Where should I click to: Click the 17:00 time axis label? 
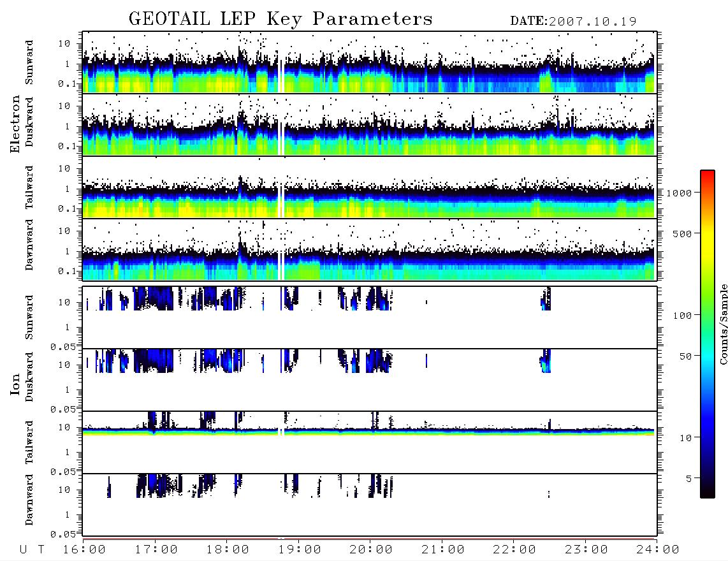[x=156, y=550]
